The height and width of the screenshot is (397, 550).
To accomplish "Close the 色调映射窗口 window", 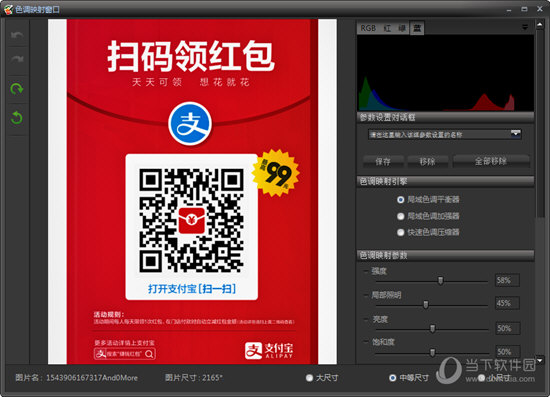I will (540, 9).
